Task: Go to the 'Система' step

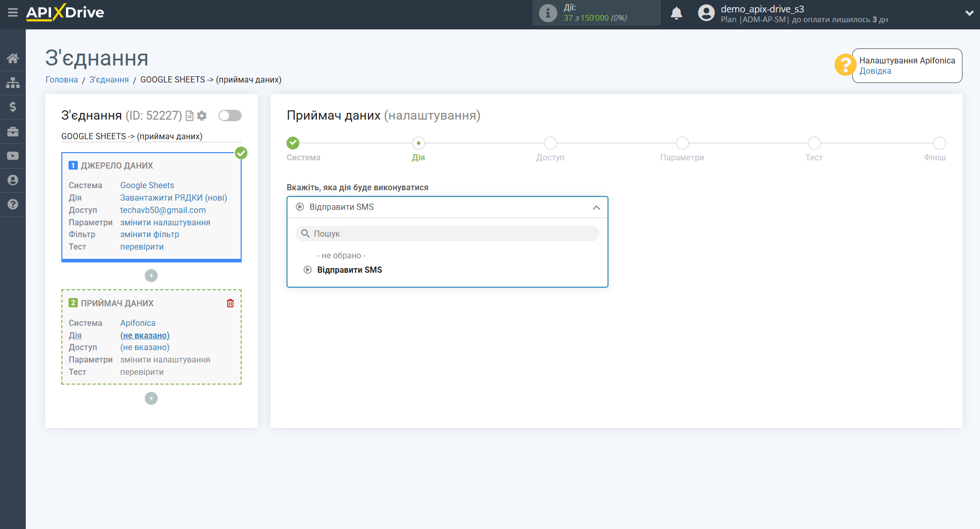Action: click(x=293, y=143)
